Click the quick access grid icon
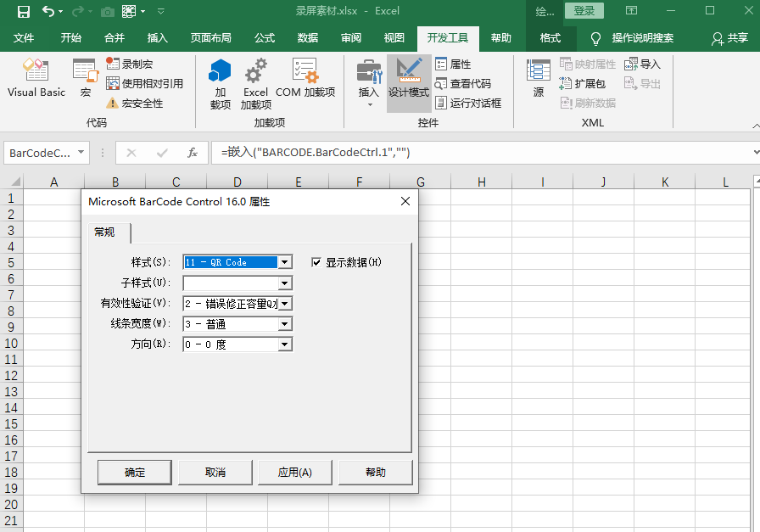 click(x=129, y=11)
